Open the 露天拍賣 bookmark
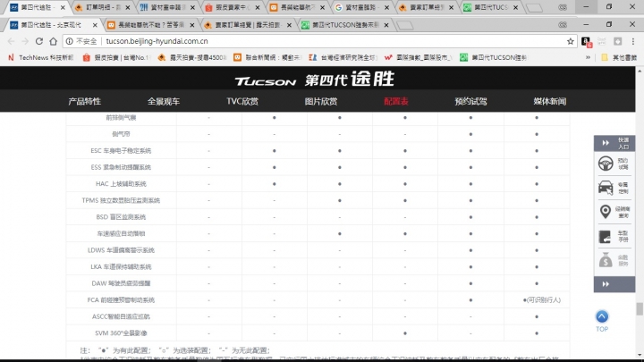The image size is (644, 362). 191,57
